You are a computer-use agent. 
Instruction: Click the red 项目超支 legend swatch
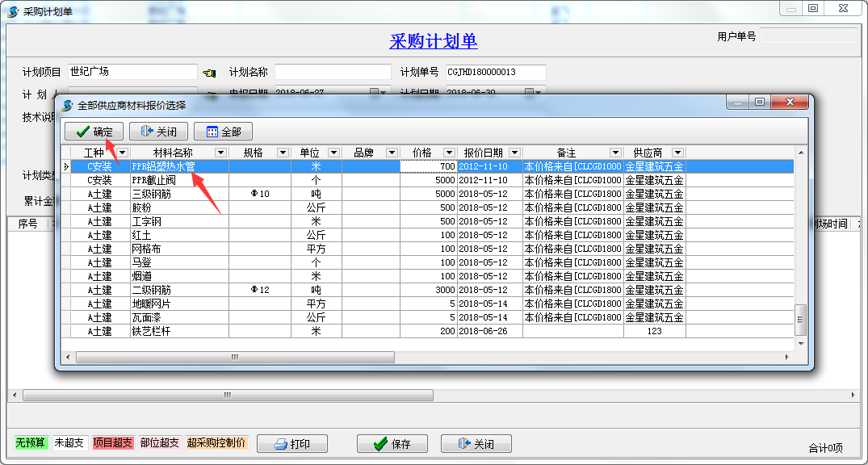click(x=113, y=443)
